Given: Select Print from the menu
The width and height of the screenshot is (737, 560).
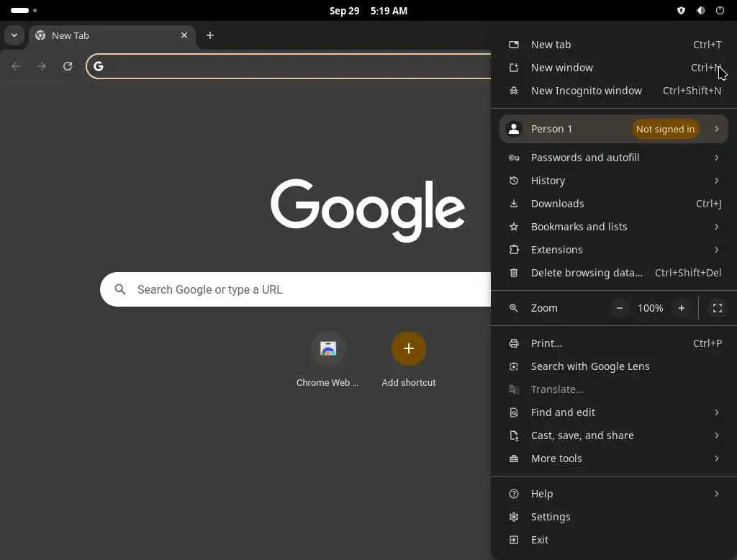Looking at the screenshot, I should point(614,343).
